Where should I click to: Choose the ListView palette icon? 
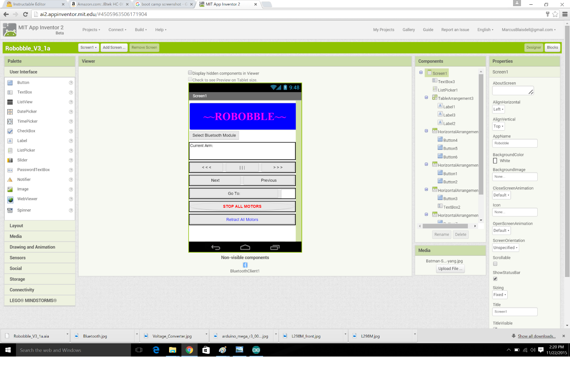[x=10, y=102]
